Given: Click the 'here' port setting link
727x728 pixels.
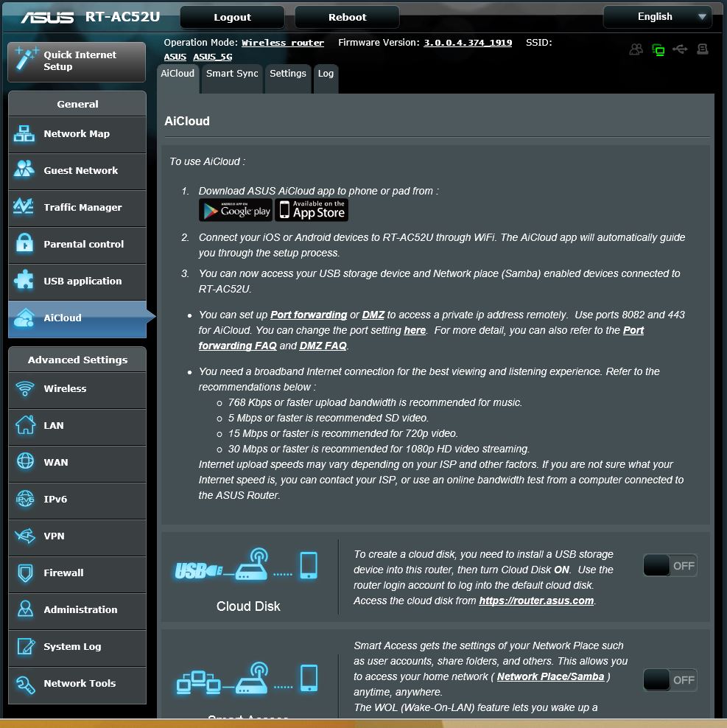Looking at the screenshot, I should 415,330.
